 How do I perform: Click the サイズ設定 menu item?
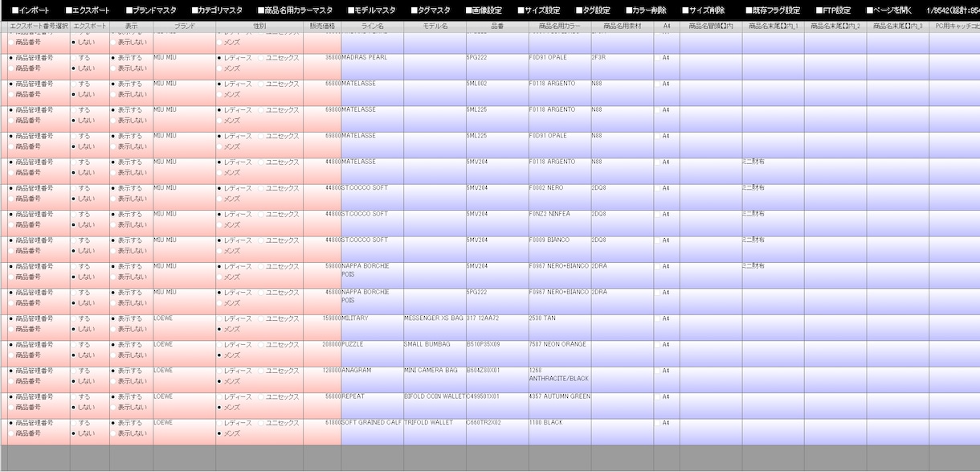(539, 10)
